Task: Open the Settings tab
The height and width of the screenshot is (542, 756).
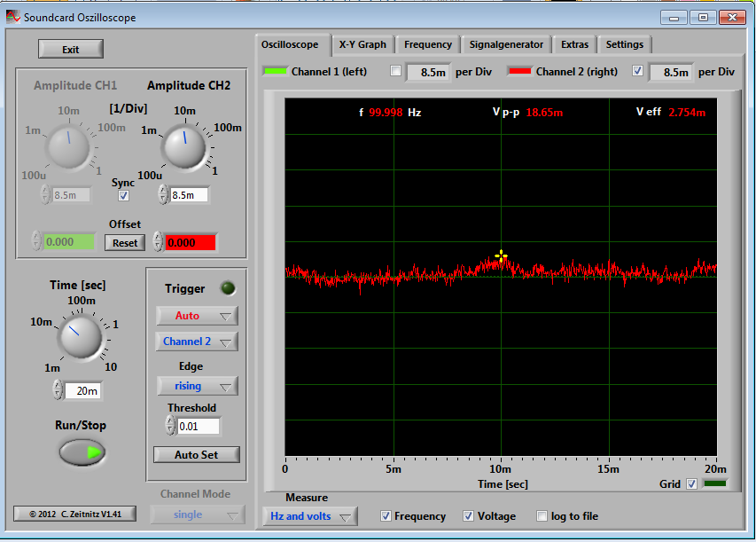Action: [625, 44]
